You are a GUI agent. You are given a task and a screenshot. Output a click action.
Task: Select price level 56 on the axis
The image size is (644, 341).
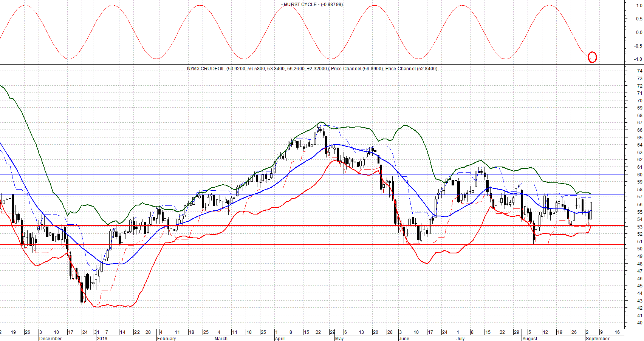640,204
